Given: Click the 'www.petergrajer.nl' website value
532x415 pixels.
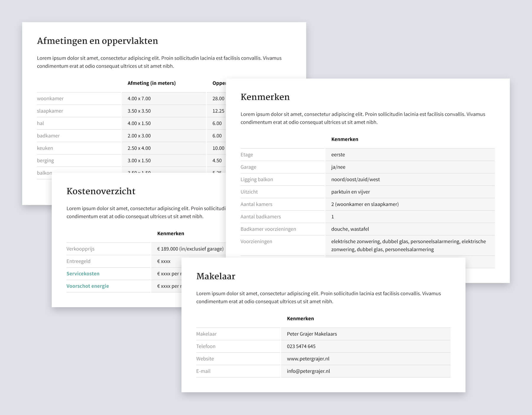Looking at the screenshot, I should click(308, 359).
